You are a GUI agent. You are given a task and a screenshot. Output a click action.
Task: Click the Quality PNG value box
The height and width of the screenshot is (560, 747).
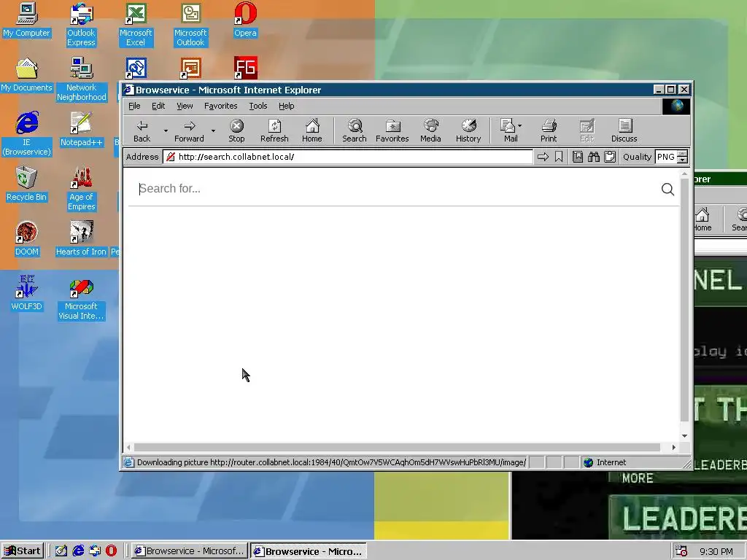click(665, 157)
